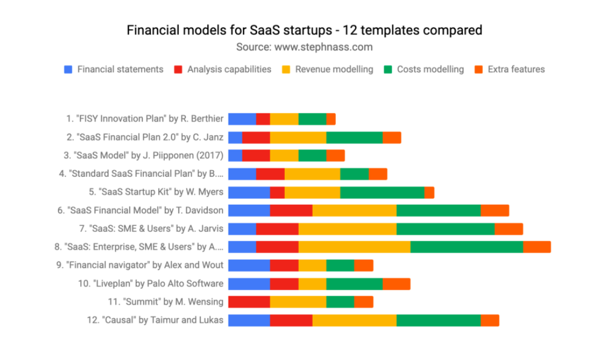Click the orange Extra features legend swatch
The height and width of the screenshot is (364, 606).
pyautogui.click(x=479, y=70)
